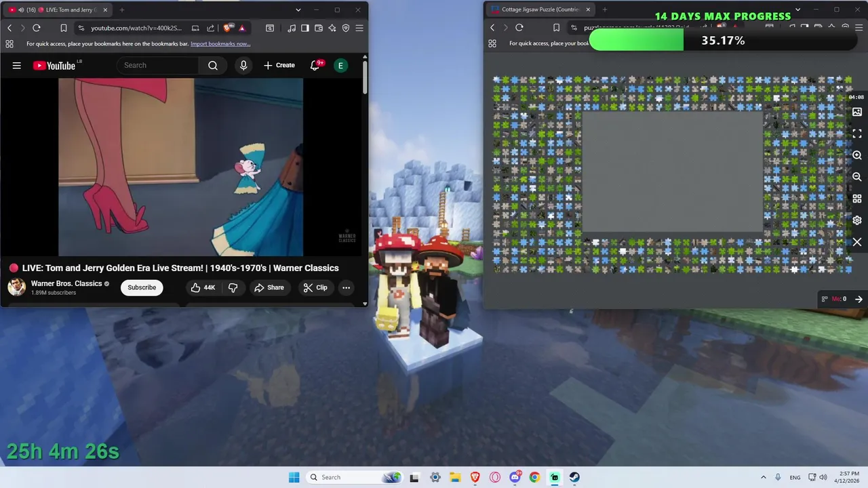The height and width of the screenshot is (488, 868).
Task: Zoom in on the jigsaw puzzle
Action: (857, 155)
